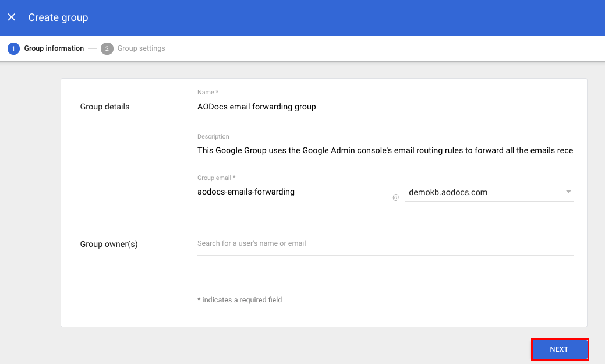Screen dimensions: 605x364
Task: Click the 'Group owner(s)' section label
Action: point(109,245)
